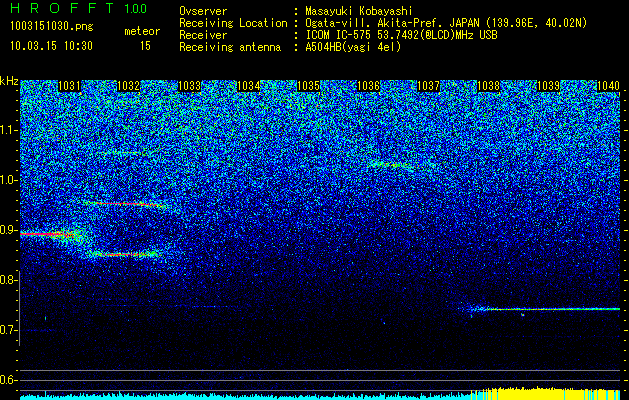Image resolution: width=629 pixels, height=400 pixels.
Task: Click the 1040 time marker
Action: pyautogui.click(x=608, y=86)
